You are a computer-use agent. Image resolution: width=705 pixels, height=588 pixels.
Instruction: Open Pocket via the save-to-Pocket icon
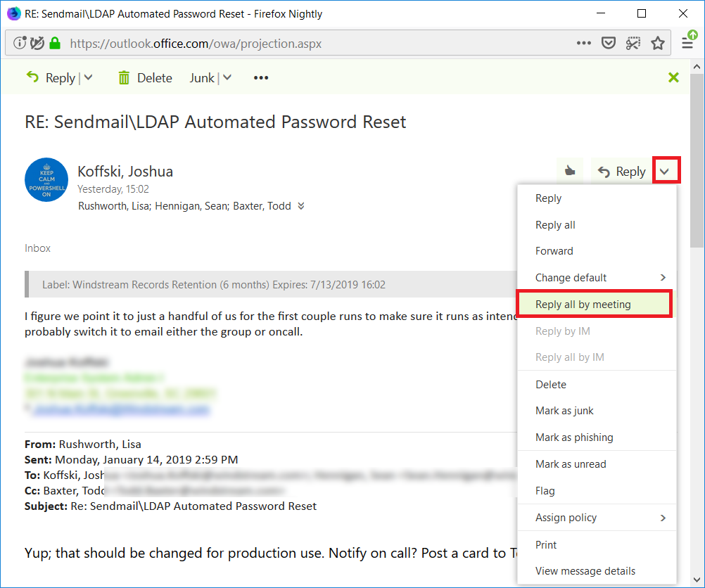click(608, 42)
